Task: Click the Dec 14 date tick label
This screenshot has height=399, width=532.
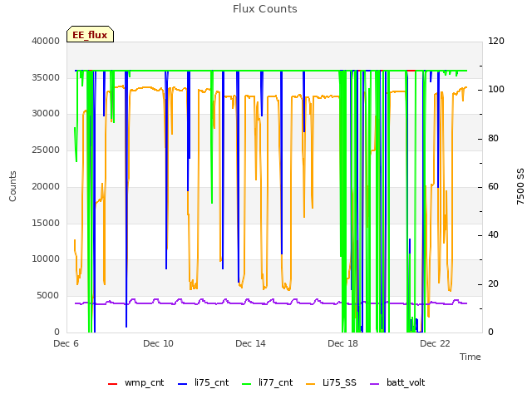Action: [250, 343]
